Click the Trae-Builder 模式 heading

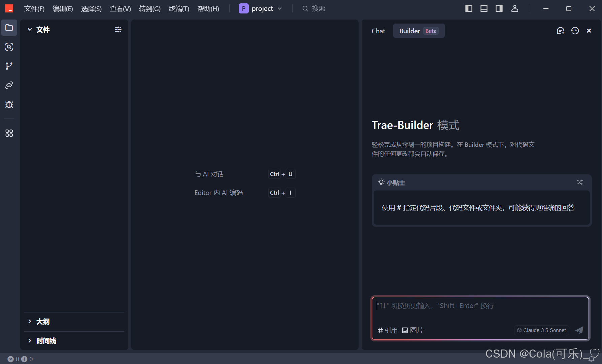click(x=415, y=125)
